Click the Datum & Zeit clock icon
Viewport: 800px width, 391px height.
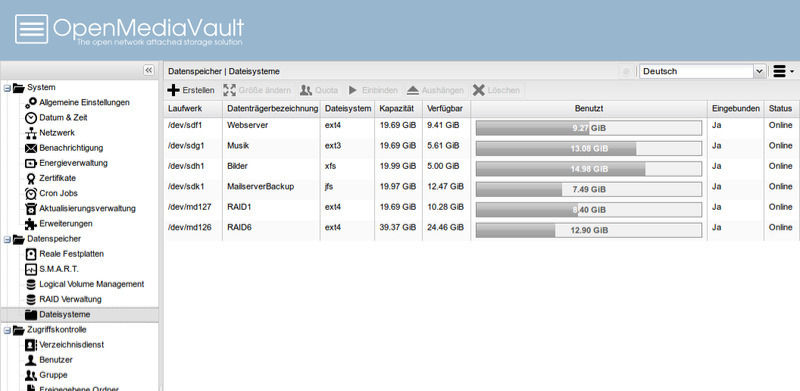pyautogui.click(x=31, y=118)
